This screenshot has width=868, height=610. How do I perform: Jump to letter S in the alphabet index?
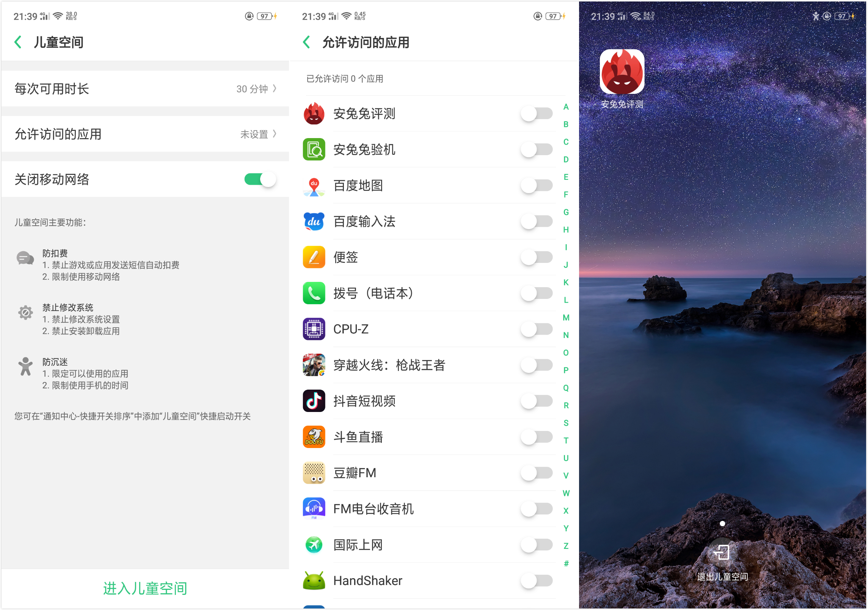click(x=566, y=423)
